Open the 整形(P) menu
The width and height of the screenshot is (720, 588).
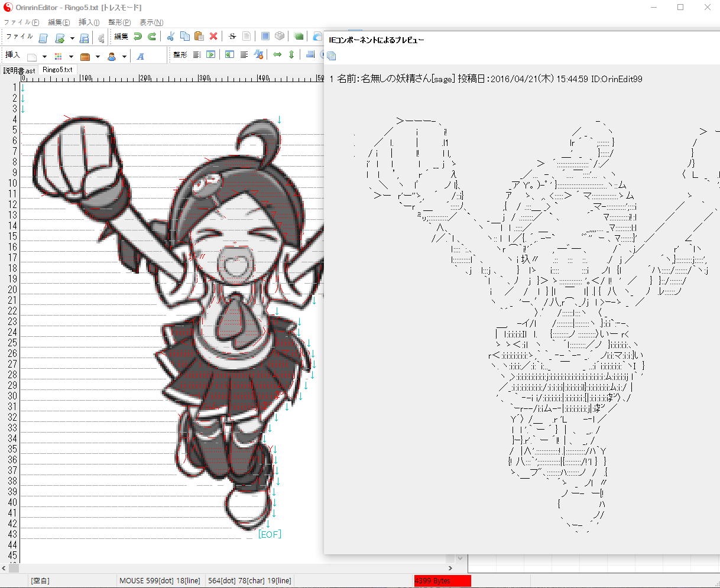click(x=119, y=22)
